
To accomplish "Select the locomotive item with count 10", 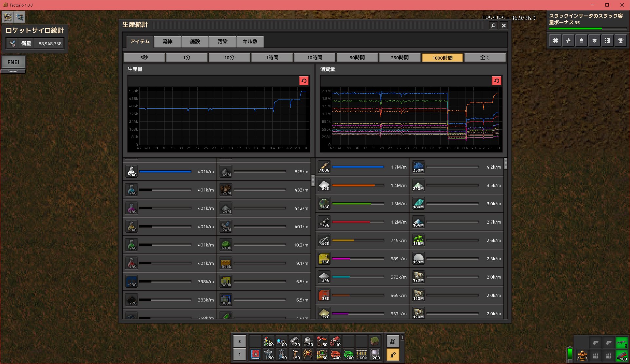I will pyautogui.click(x=335, y=341).
